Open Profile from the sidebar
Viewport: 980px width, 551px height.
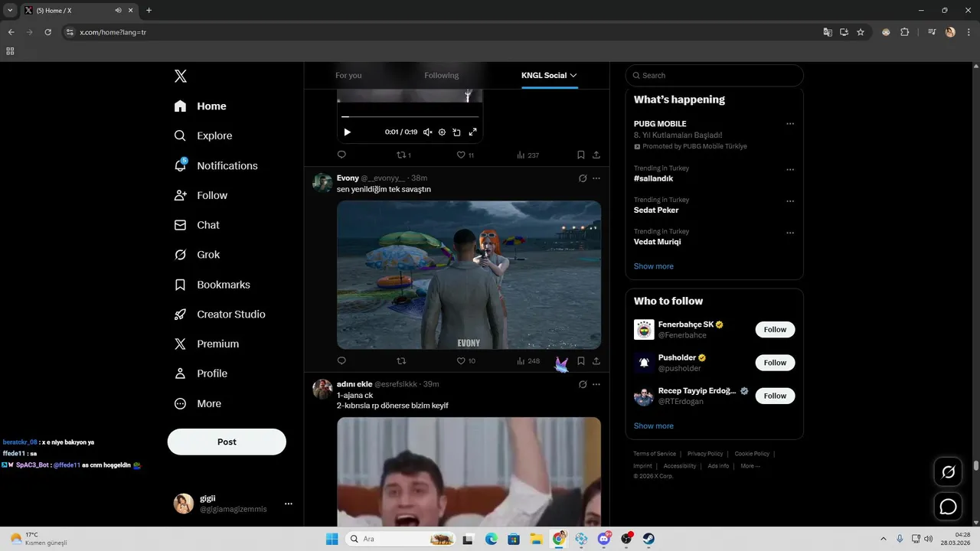point(201,373)
